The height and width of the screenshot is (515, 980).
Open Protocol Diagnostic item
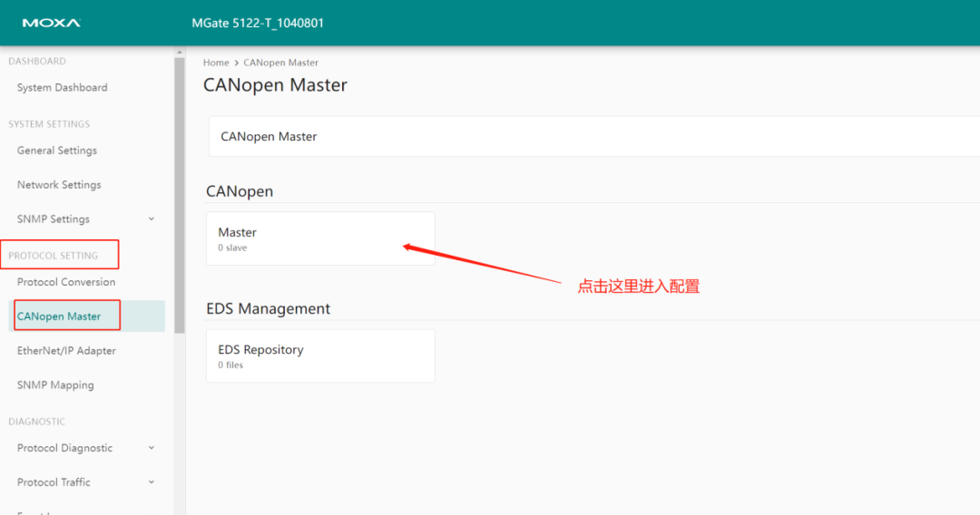(64, 448)
